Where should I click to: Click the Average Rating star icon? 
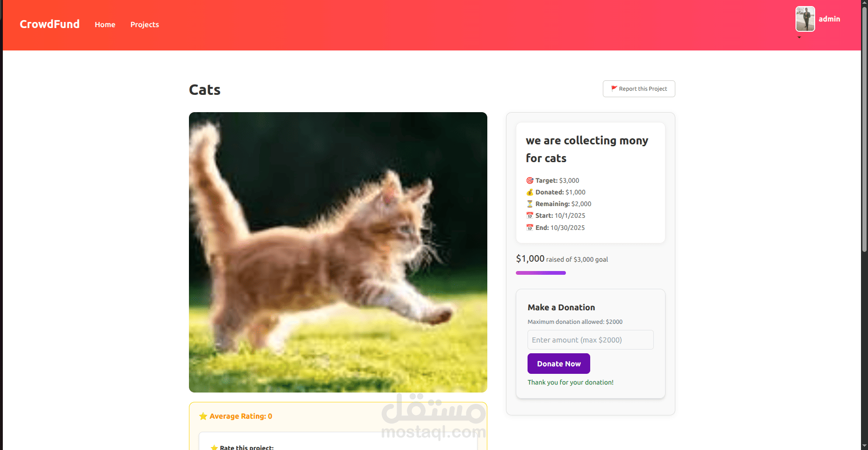[x=203, y=416]
